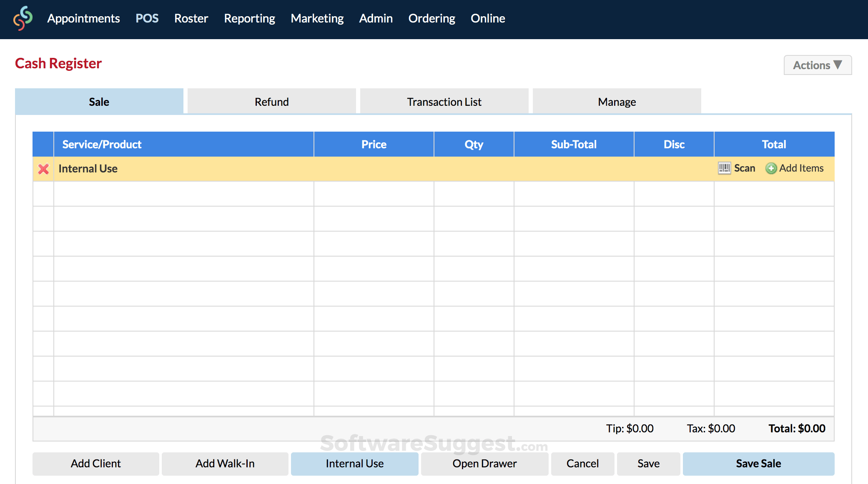
Task: Open the Appointments menu
Action: point(83,18)
